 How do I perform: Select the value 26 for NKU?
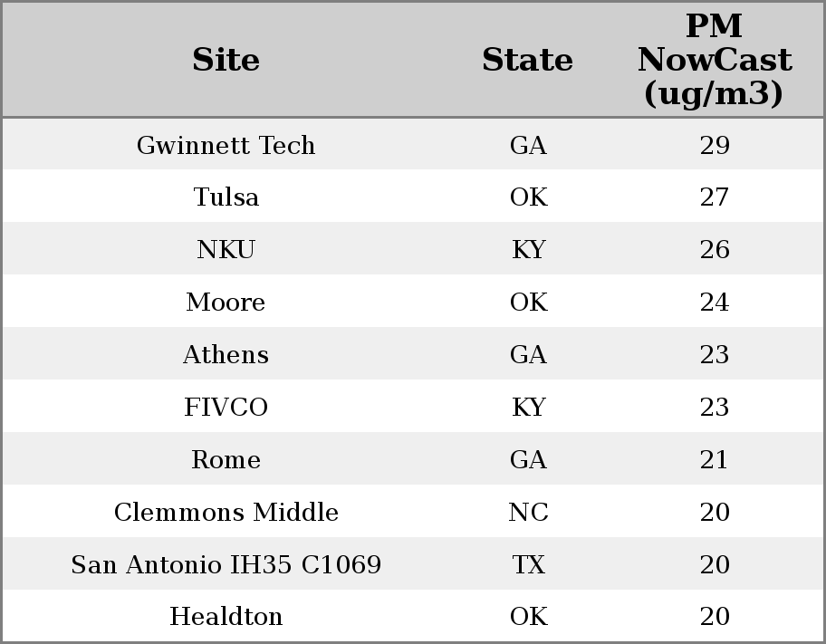(x=715, y=249)
